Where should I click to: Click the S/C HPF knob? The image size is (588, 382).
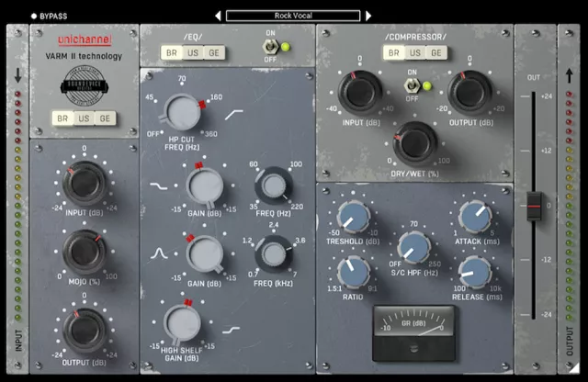click(413, 245)
